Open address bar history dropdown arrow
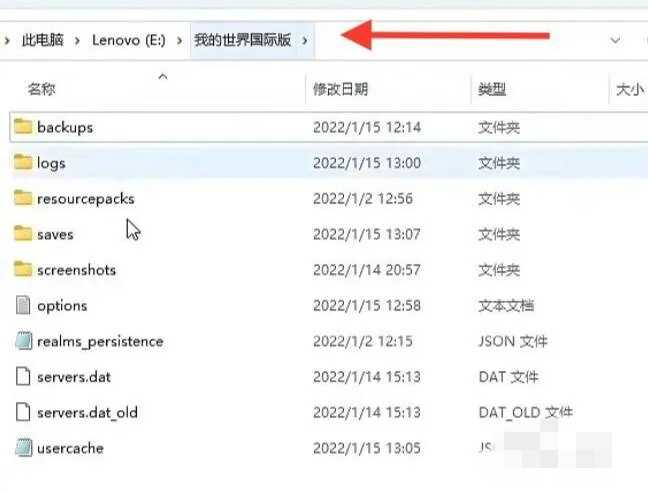Viewport: 648px width, 492px height. coord(615,40)
